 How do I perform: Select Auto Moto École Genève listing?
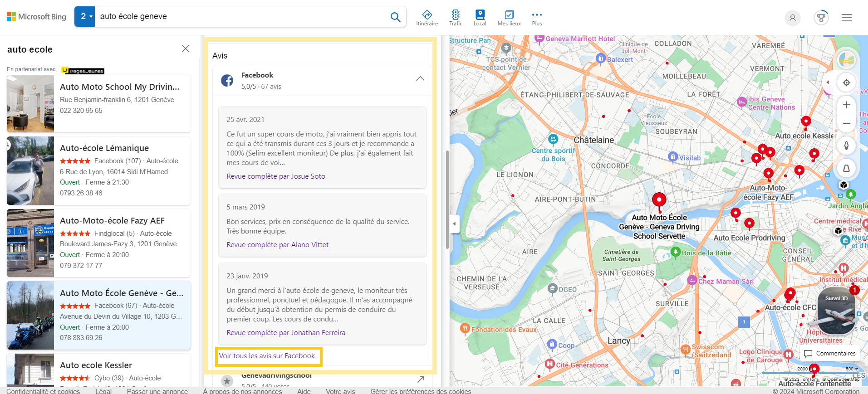[x=99, y=316]
